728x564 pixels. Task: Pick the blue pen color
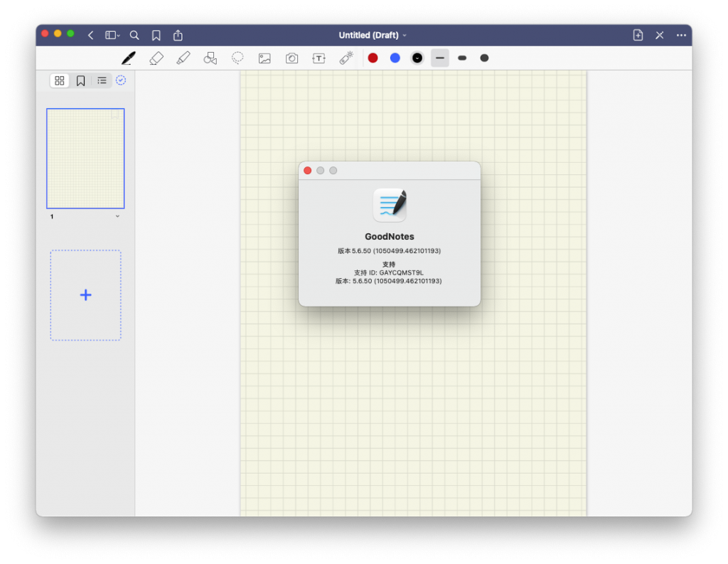click(x=395, y=58)
